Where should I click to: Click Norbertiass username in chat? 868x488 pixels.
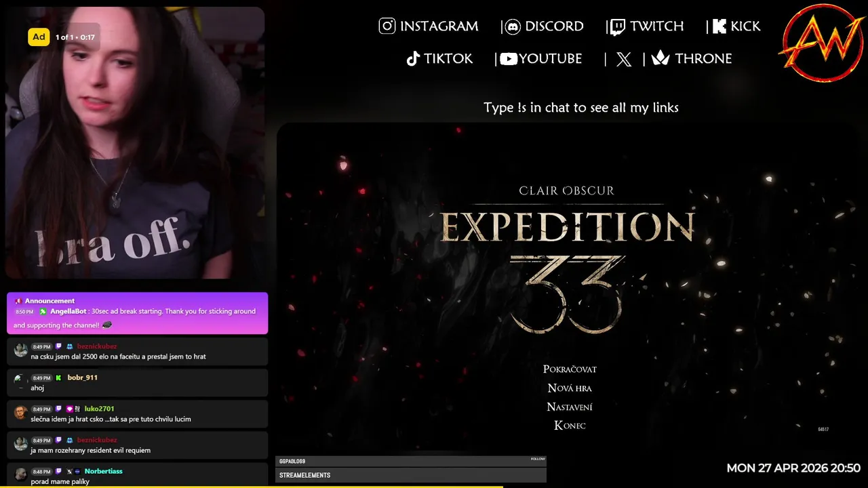(104, 472)
